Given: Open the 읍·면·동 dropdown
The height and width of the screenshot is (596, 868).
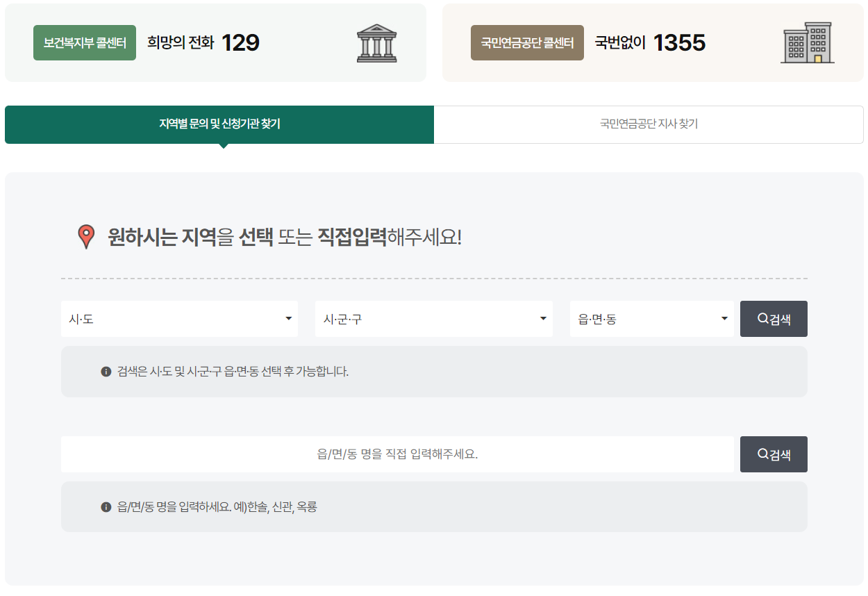Looking at the screenshot, I should point(651,319).
